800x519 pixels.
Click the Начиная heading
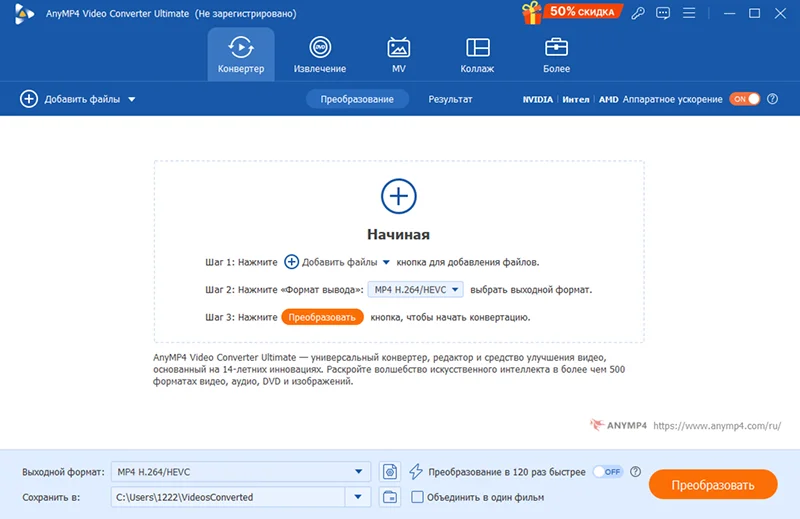pos(398,234)
